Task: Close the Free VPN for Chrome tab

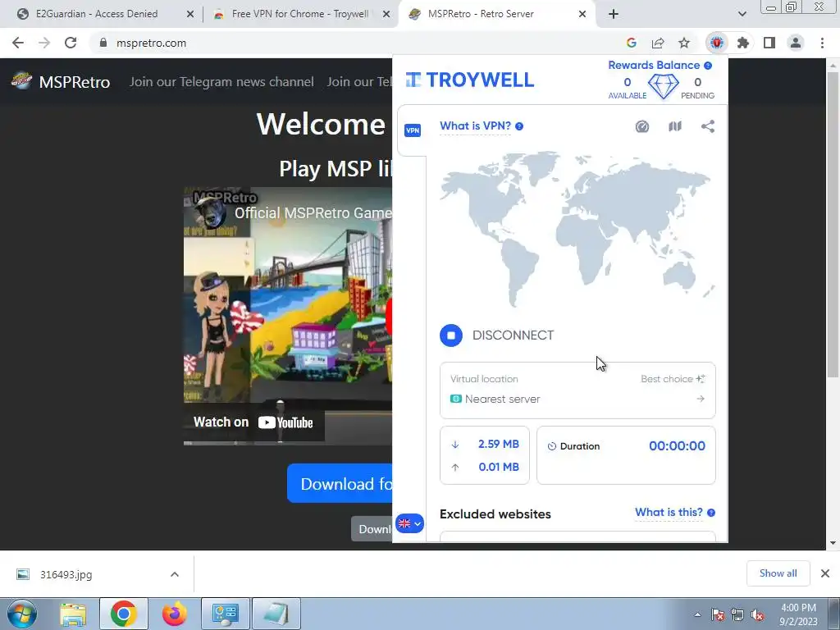Action: [x=386, y=15]
